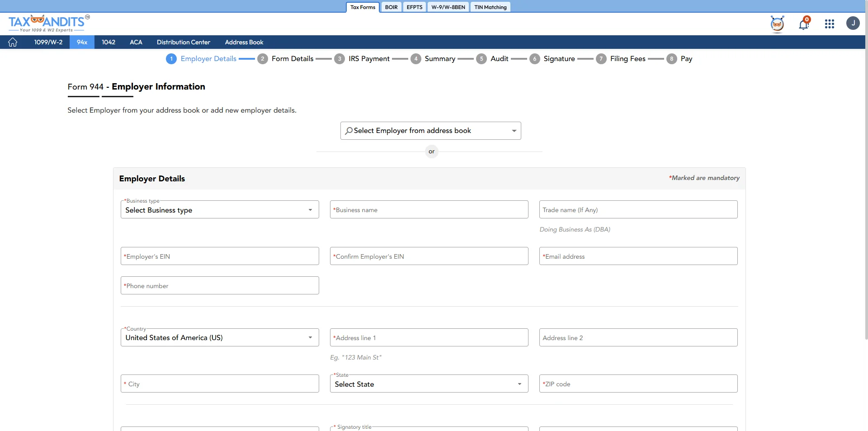Open the ACA menu
Screen dimensions: 868x431
(136, 42)
